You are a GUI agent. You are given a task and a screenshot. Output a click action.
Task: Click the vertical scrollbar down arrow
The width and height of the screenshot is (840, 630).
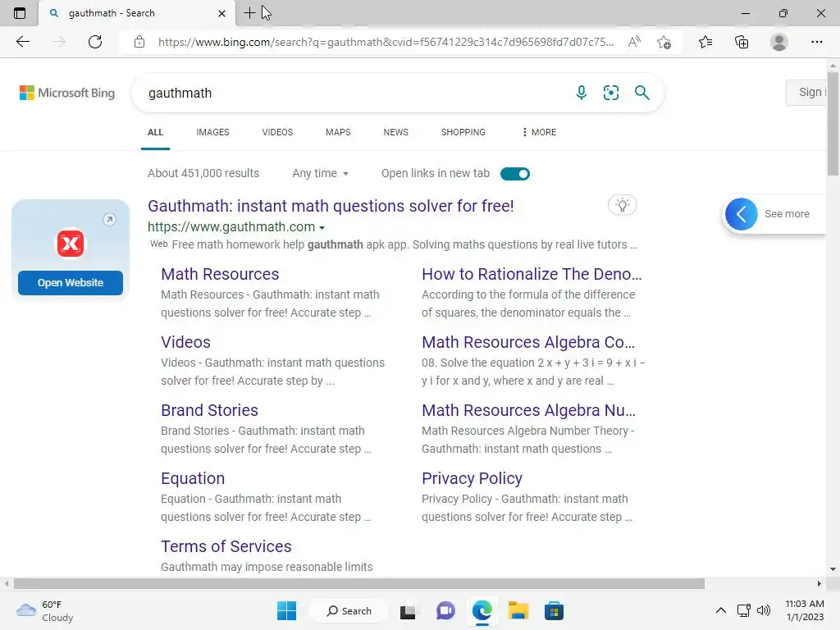(x=833, y=569)
